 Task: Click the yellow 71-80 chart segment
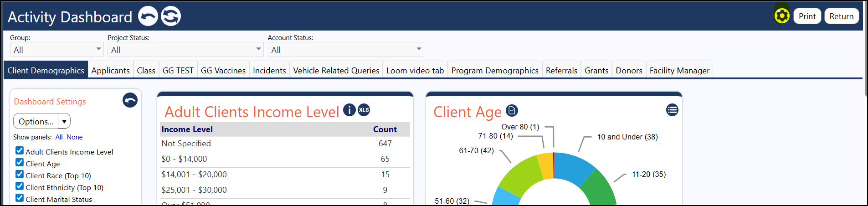[x=546, y=166]
